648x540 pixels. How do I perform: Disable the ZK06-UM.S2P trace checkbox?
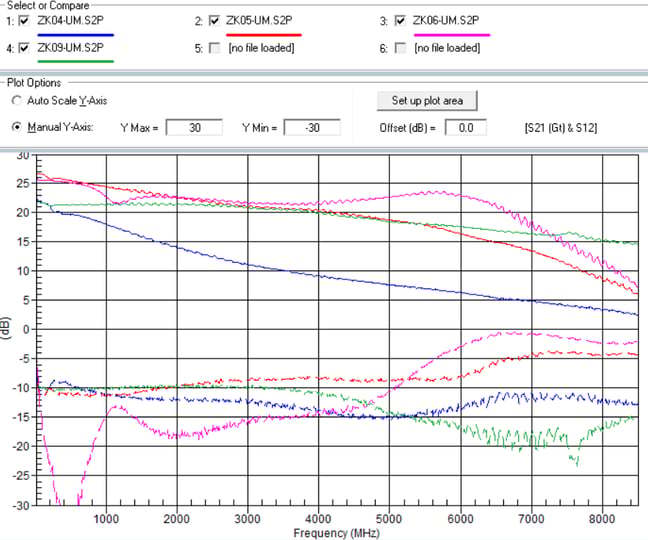pyautogui.click(x=401, y=21)
